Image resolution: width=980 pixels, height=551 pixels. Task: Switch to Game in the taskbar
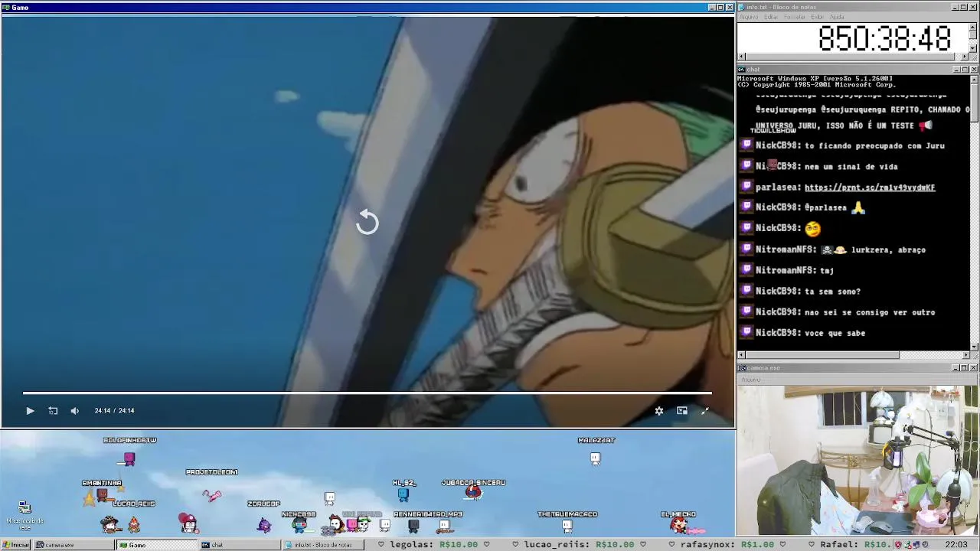[157, 545]
